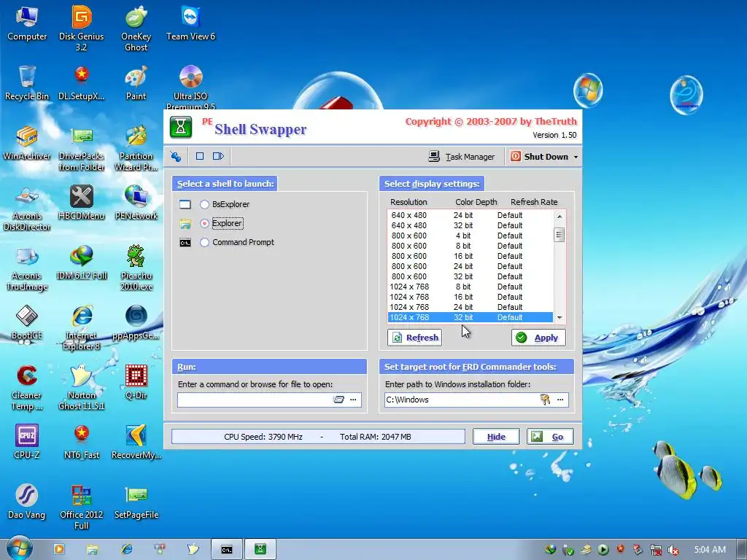Click the Shell Swapper toolbar settings icon

(x=176, y=156)
